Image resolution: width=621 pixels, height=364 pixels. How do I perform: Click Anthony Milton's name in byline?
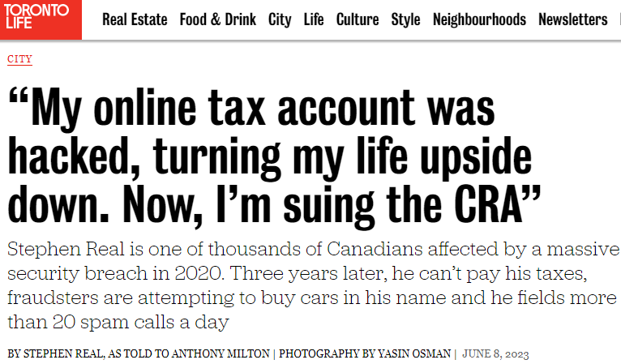click(224, 354)
